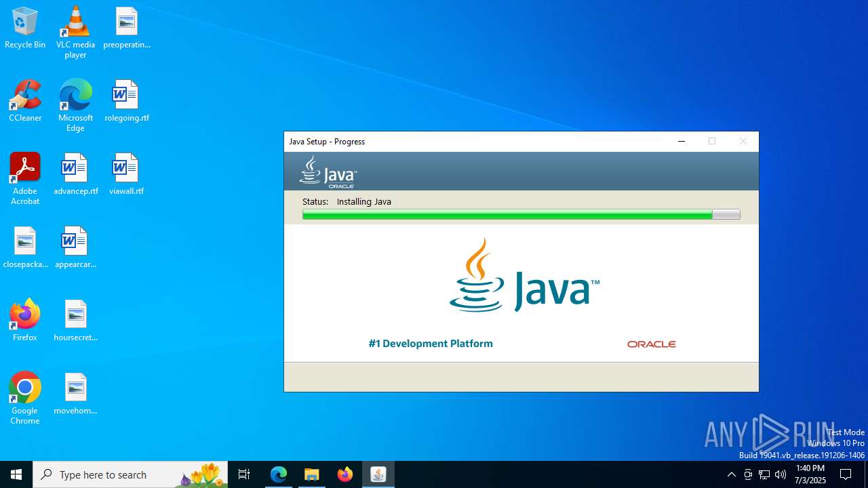This screenshot has height=488, width=868.
Task: Open Firefox from the taskbar
Action: [x=345, y=474]
